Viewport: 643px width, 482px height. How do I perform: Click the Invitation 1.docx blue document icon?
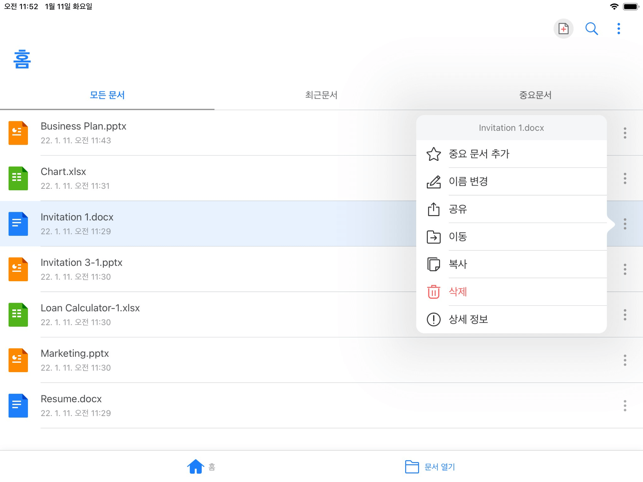tap(18, 224)
